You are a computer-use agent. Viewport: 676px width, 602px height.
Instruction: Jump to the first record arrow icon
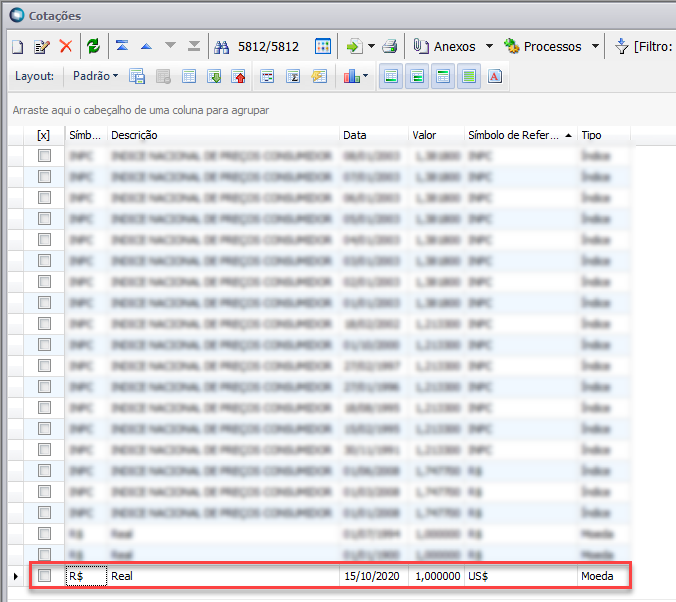[x=122, y=45]
